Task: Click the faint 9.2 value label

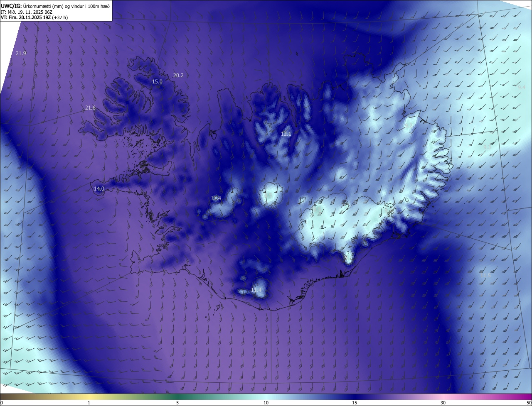Action: pos(409,125)
